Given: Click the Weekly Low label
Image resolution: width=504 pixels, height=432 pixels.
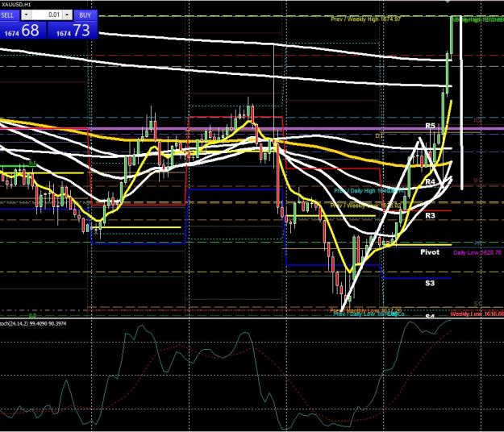Looking at the screenshot, I should click(x=477, y=314).
